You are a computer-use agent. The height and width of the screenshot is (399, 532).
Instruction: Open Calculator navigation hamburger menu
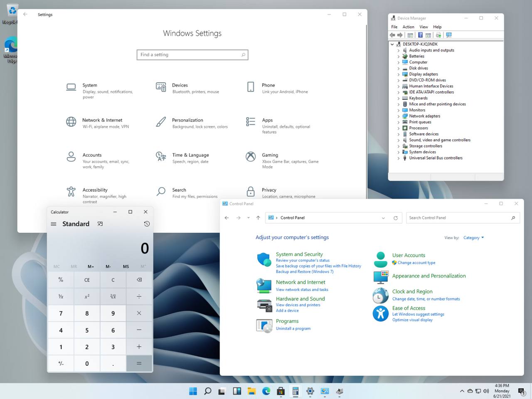point(54,224)
